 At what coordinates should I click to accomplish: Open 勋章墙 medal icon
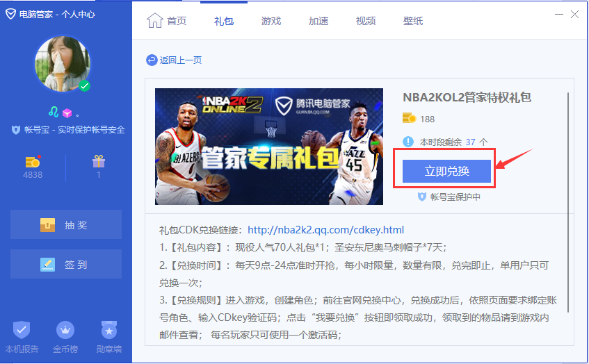109,330
